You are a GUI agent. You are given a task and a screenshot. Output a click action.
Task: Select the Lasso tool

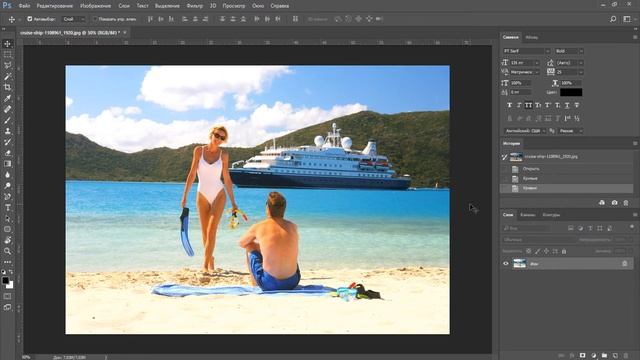(x=7, y=65)
